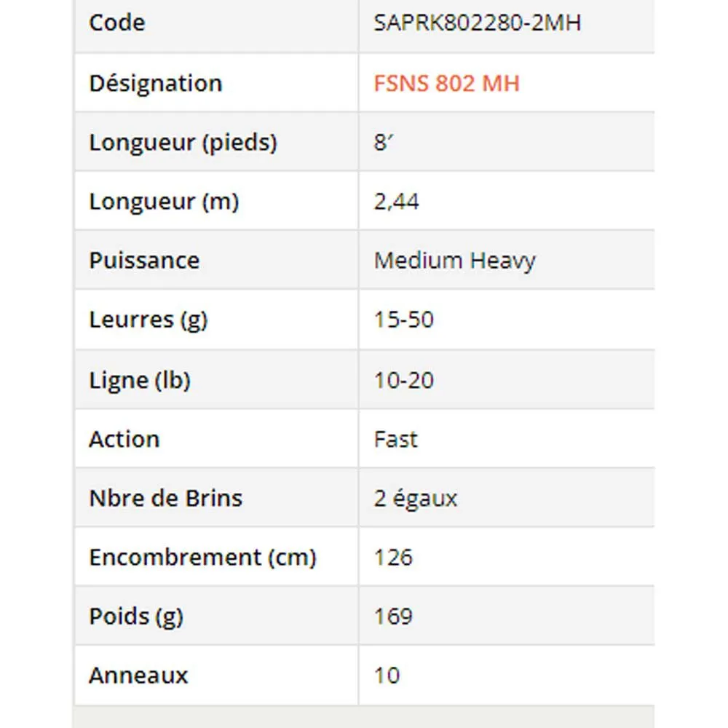Select the Longueur (pieds) label
Image resolution: width=728 pixels, height=728 pixels.
pyautogui.click(x=183, y=142)
